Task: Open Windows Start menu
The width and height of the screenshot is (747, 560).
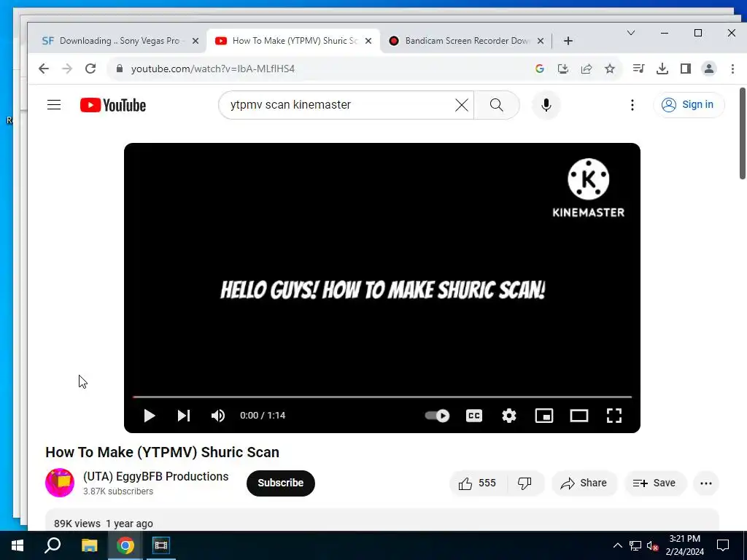Action: pyautogui.click(x=18, y=545)
